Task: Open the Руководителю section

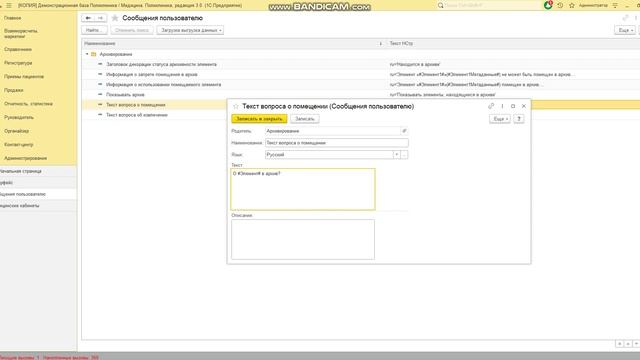Action: coord(19,118)
